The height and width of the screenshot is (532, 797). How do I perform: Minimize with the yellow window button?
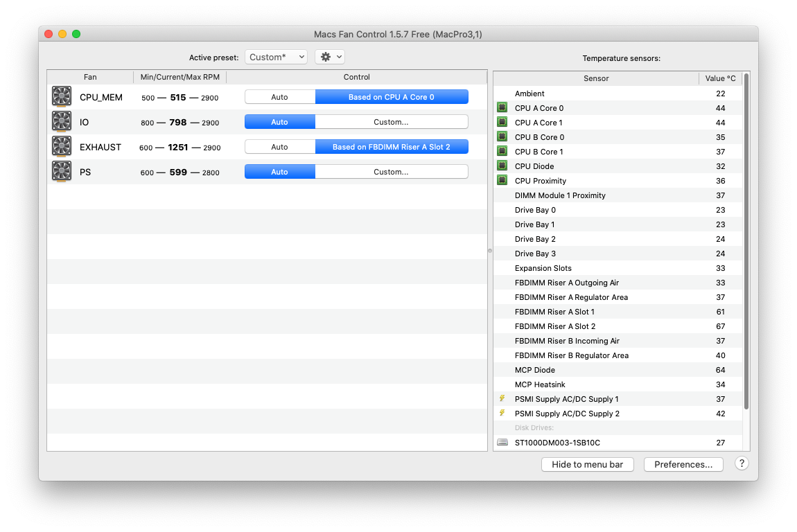[62, 34]
